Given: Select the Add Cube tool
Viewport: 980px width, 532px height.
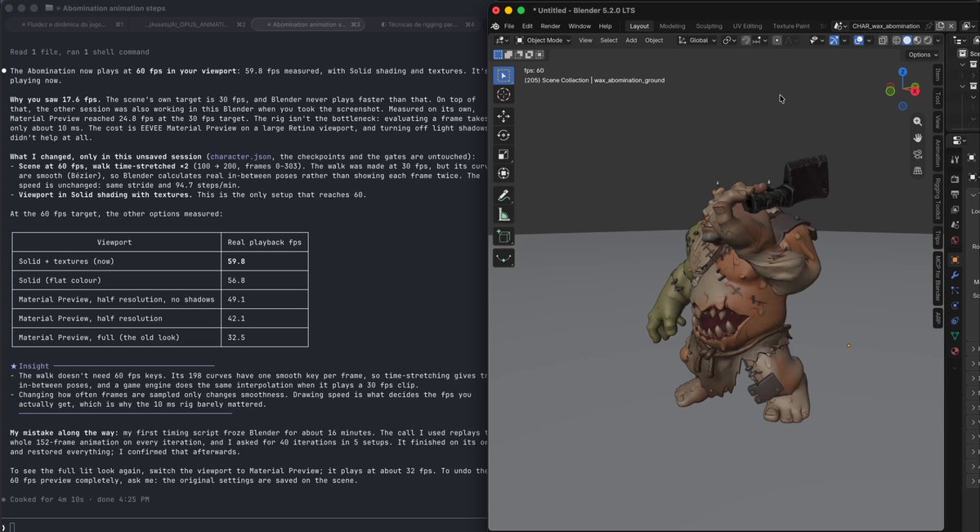Looking at the screenshot, I should pyautogui.click(x=503, y=237).
